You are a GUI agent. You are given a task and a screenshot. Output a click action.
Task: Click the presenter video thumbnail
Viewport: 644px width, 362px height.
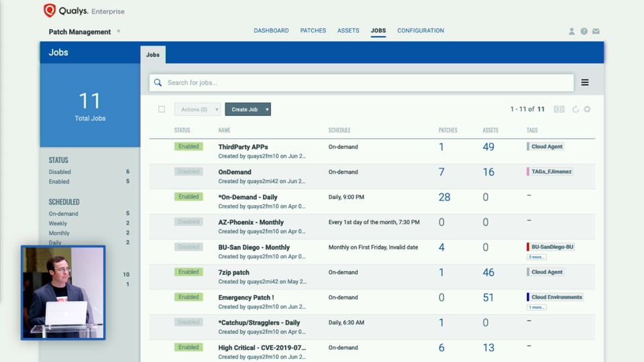click(x=63, y=293)
